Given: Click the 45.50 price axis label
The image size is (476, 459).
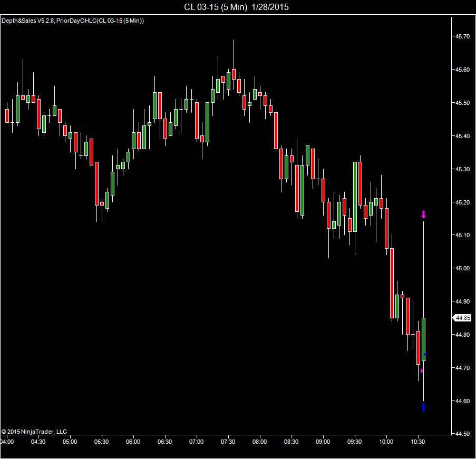Looking at the screenshot, I should [462, 103].
